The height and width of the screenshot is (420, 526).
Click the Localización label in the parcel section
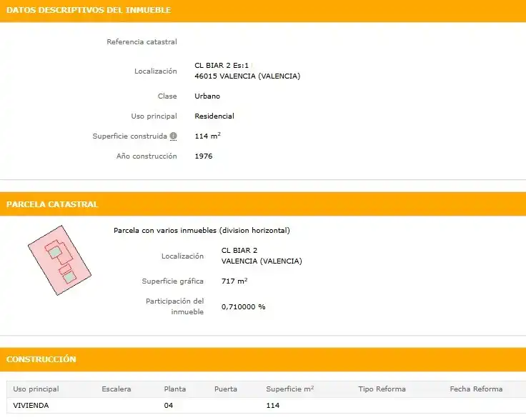[182, 256]
